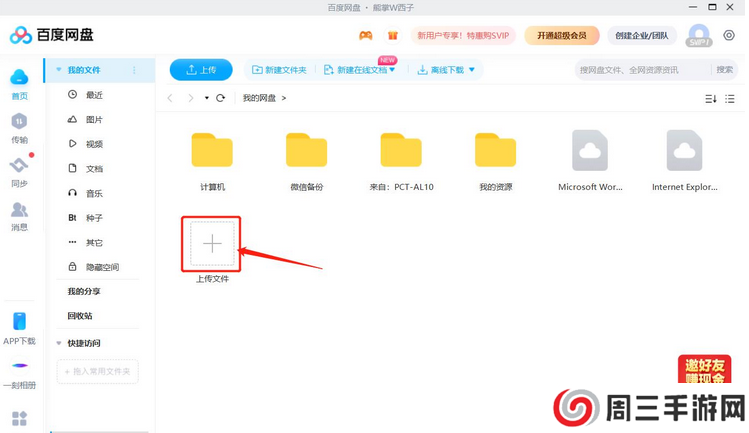Select 图片 in the file category list
The height and width of the screenshot is (433, 749).
(94, 119)
